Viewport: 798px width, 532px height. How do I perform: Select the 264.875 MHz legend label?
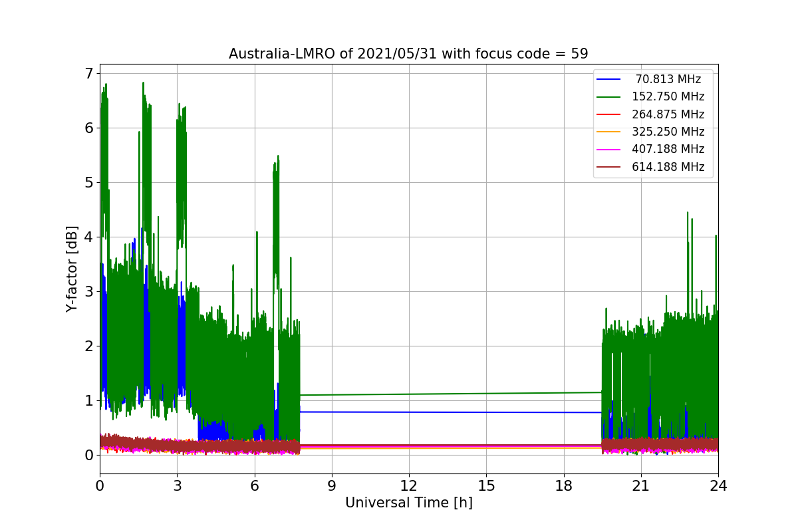[668, 114]
